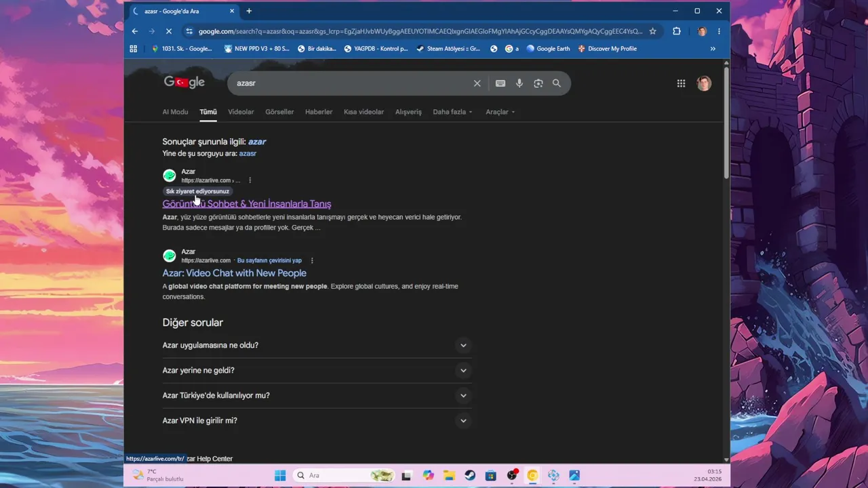Open 'Görüntülü Sohbet & Yeni İnsanlarla Tanış' result
This screenshot has width=868, height=488.
click(247, 203)
